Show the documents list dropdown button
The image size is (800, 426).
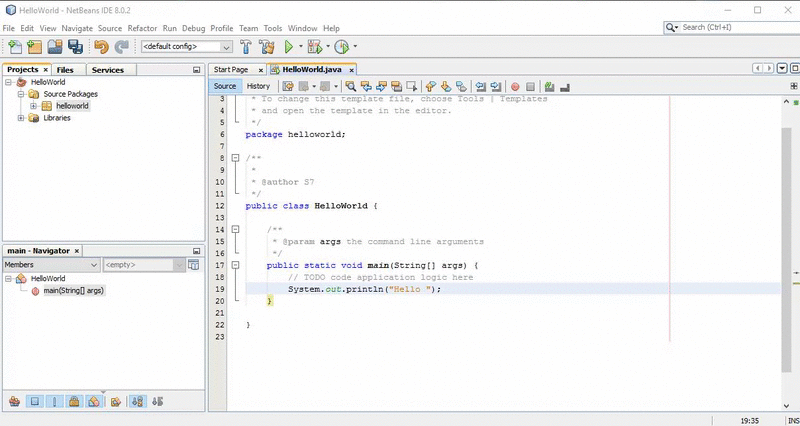tap(782, 68)
